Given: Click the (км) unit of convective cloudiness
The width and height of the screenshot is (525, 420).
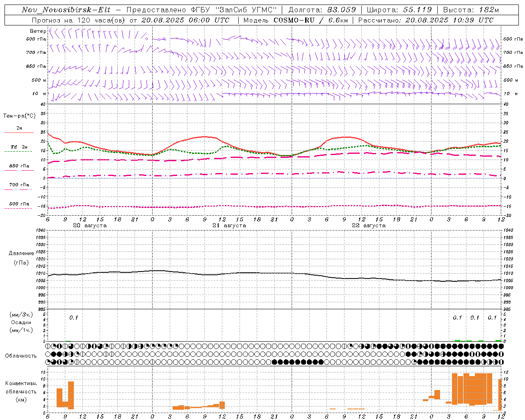Looking at the screenshot, I should click(x=21, y=399).
